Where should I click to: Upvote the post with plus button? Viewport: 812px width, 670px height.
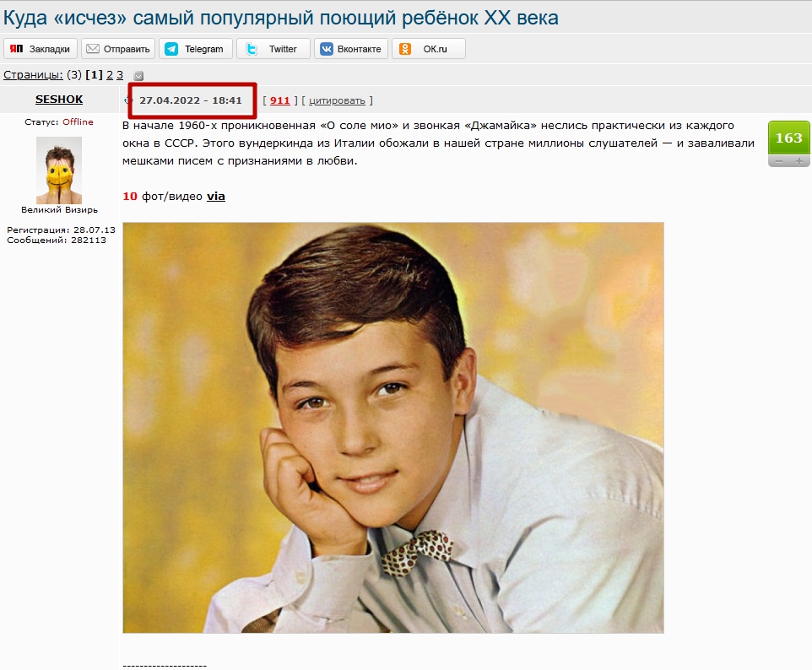[x=799, y=161]
